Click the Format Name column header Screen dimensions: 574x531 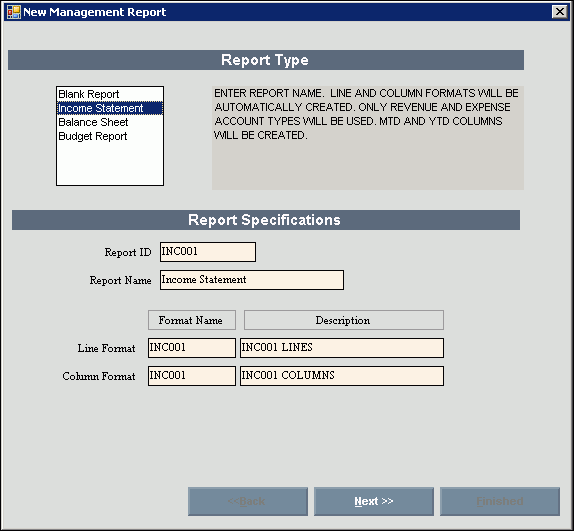(x=192, y=320)
